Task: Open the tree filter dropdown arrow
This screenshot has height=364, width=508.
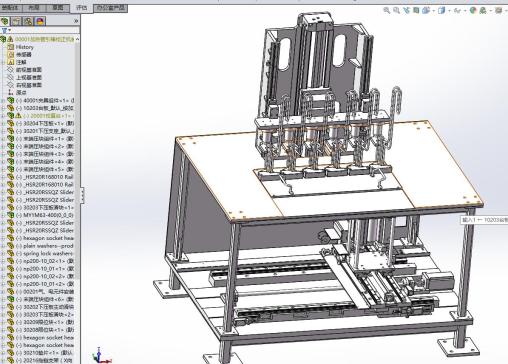Action: pos(9,31)
